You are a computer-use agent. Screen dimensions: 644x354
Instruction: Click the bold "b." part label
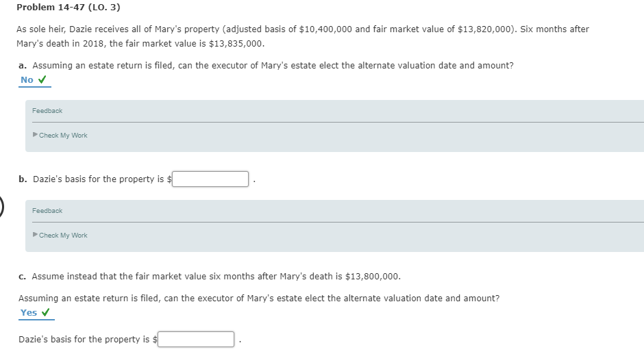click(23, 179)
